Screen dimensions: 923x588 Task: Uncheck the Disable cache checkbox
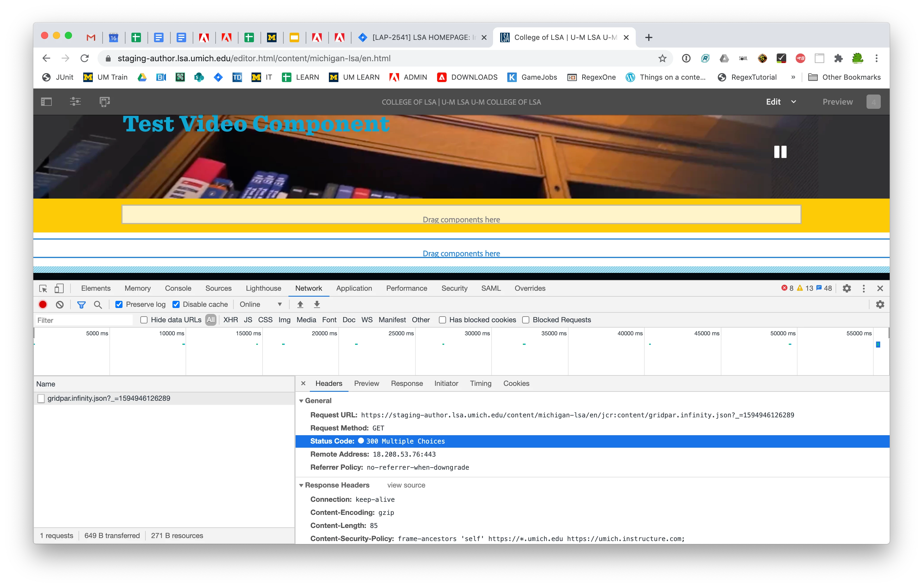pos(176,304)
